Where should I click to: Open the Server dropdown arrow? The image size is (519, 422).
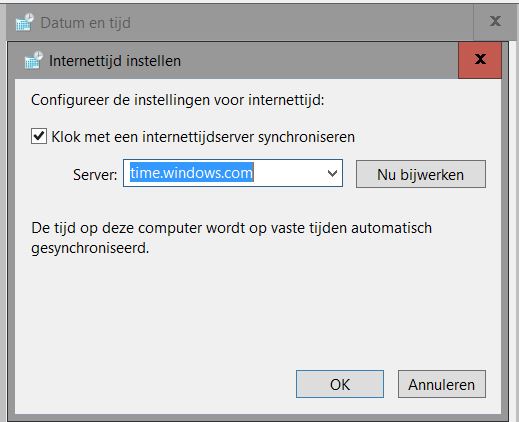click(x=332, y=173)
